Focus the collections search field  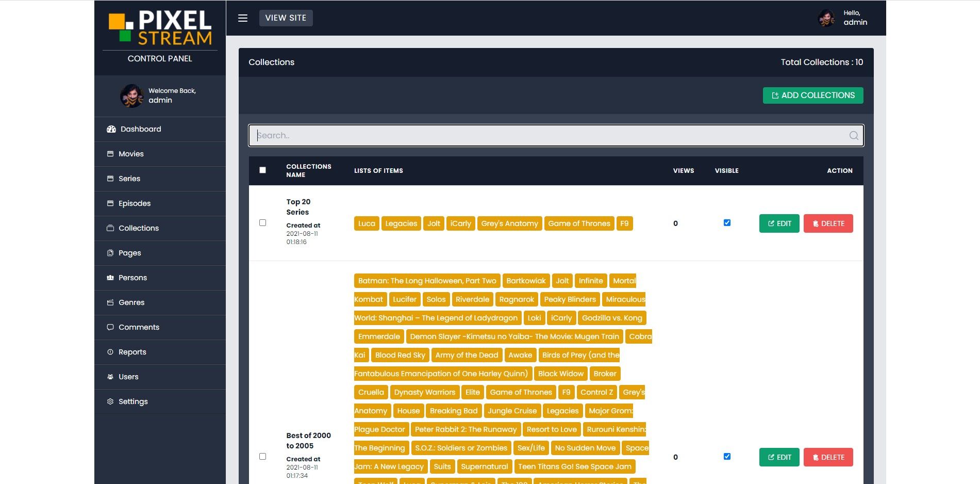[556, 136]
